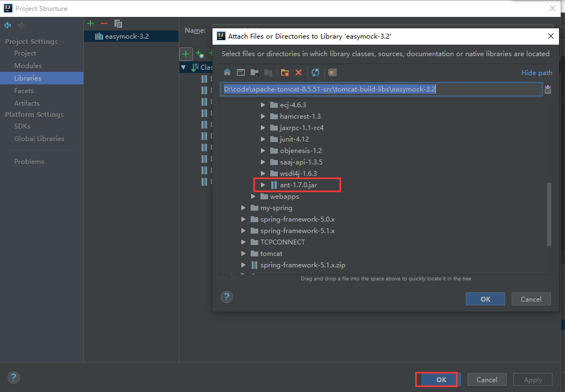565x392 pixels.
Task: Expand the tomcat folder
Action: click(x=244, y=253)
